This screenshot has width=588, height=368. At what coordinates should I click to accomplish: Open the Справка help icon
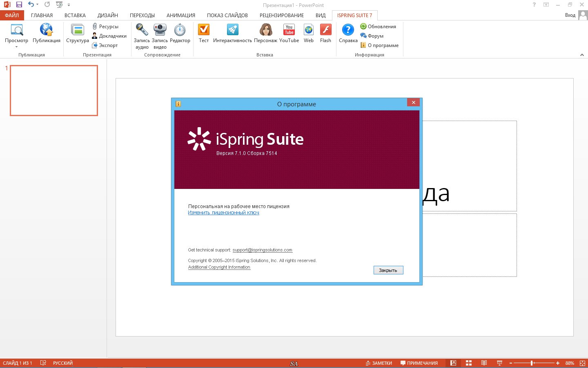(348, 30)
